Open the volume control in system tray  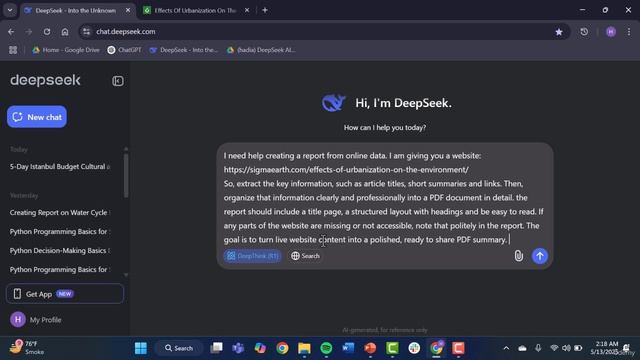coord(566,348)
